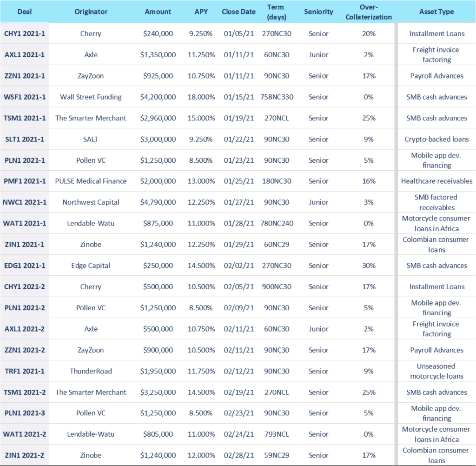Image resolution: width=476 pixels, height=466 pixels.
Task: Select deal PLN1 2021-1
Action: pos(25,160)
